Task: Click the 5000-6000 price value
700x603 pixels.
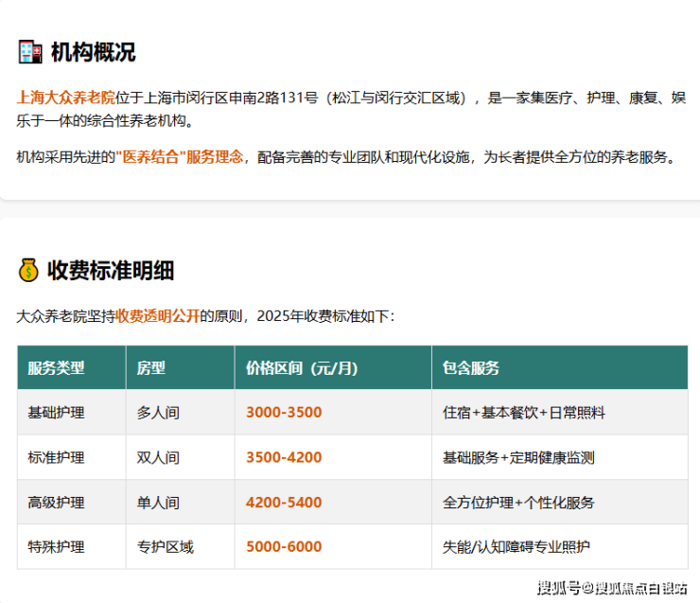Action: pyautogui.click(x=284, y=547)
